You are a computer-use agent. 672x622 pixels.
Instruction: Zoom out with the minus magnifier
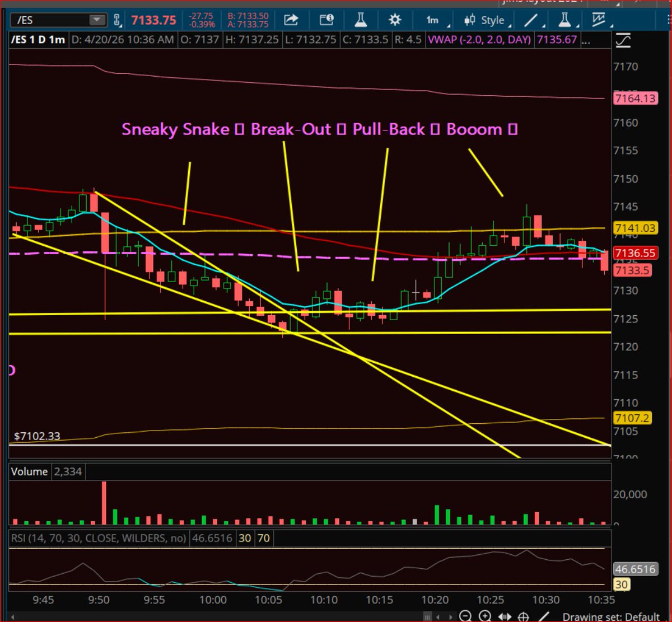(x=465, y=617)
